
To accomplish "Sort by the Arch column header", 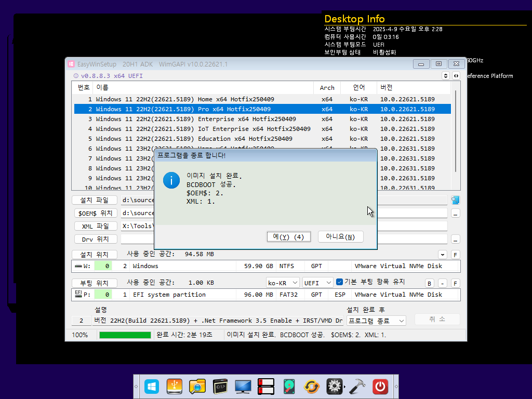I will coord(327,87).
